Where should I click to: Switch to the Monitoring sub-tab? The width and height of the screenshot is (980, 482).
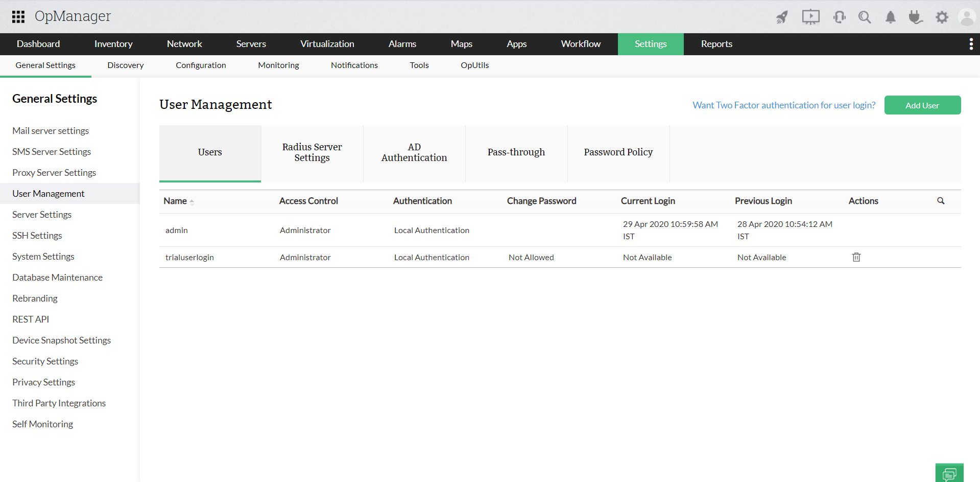[x=278, y=65]
